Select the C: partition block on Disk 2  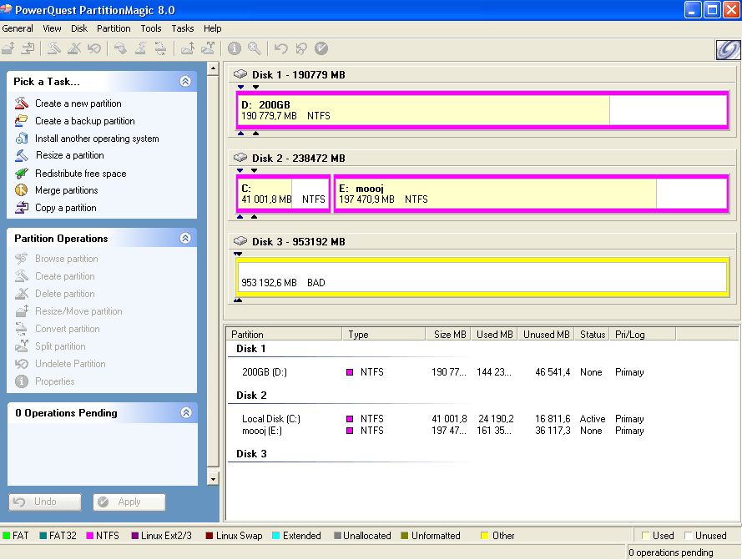point(284,194)
